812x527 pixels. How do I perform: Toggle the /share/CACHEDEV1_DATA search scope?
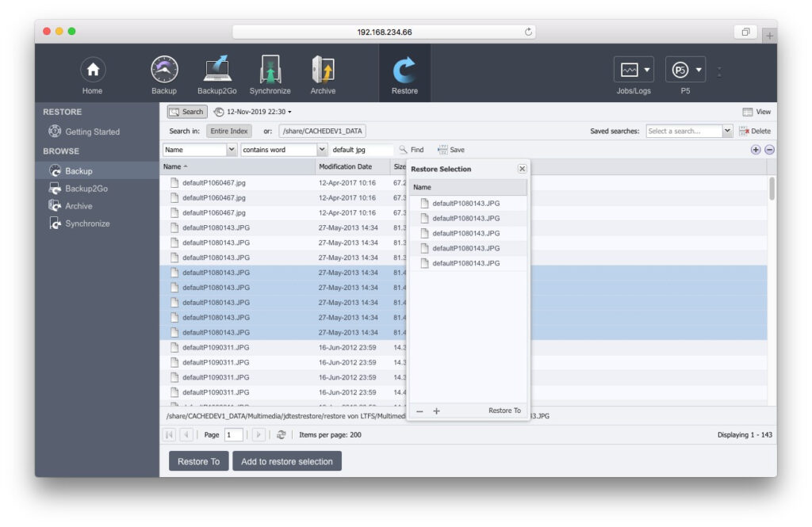pos(322,131)
